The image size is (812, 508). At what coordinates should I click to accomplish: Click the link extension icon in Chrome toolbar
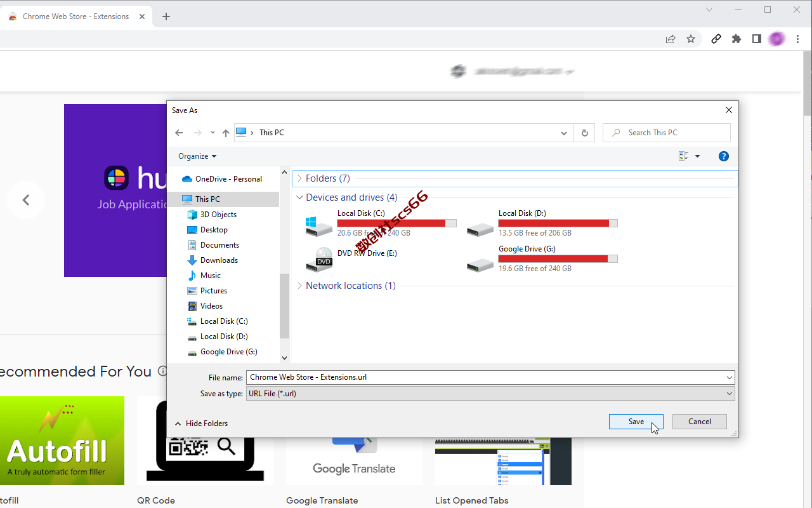pyautogui.click(x=716, y=39)
